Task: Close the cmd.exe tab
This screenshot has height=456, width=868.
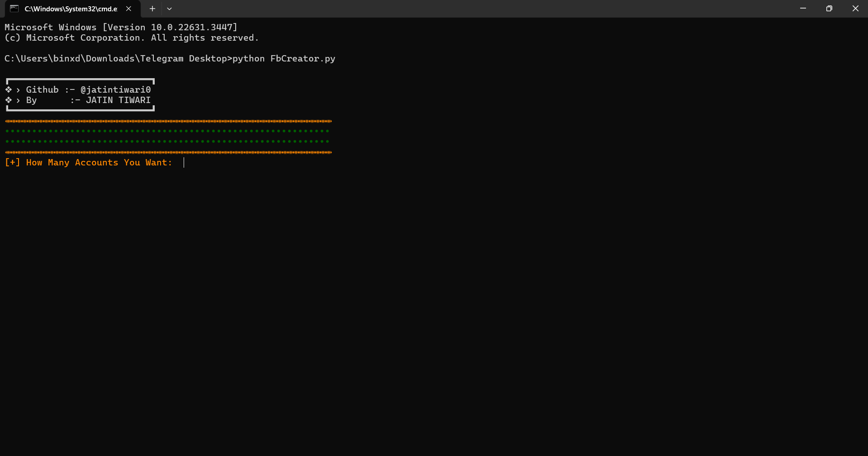Action: [129, 9]
